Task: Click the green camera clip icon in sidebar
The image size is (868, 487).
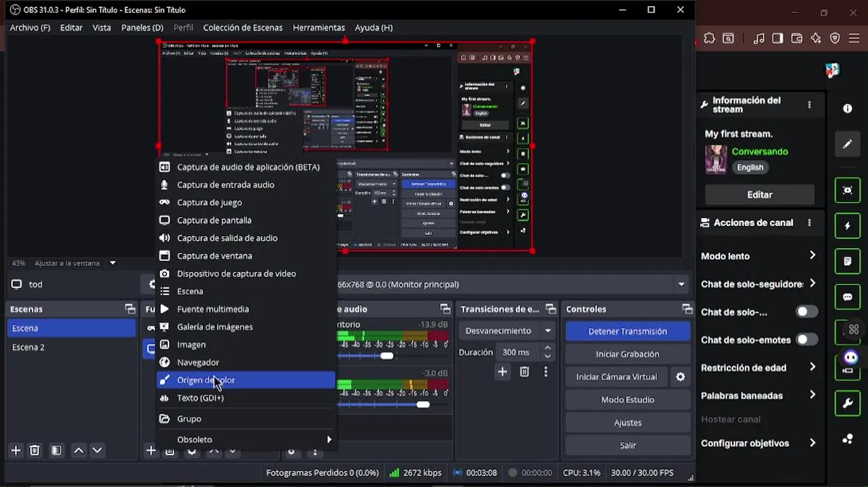Action: [848, 191]
